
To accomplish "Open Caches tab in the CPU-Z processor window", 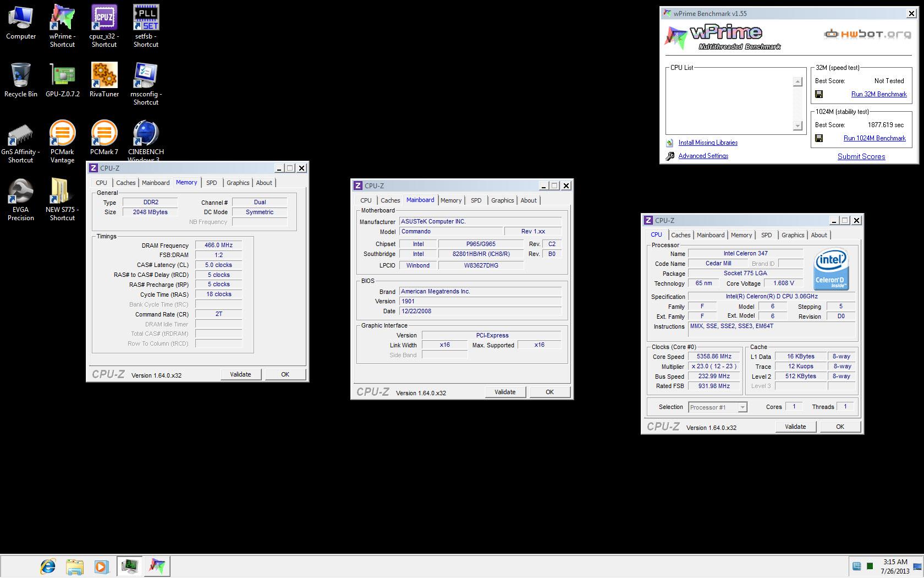I will [680, 235].
